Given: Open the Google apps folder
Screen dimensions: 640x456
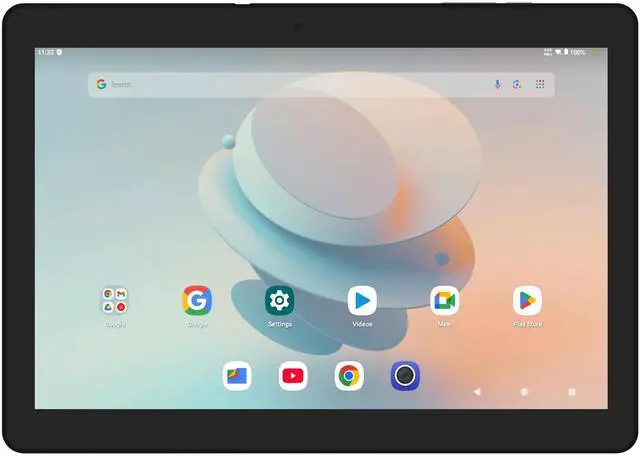Looking at the screenshot, I should [114, 300].
